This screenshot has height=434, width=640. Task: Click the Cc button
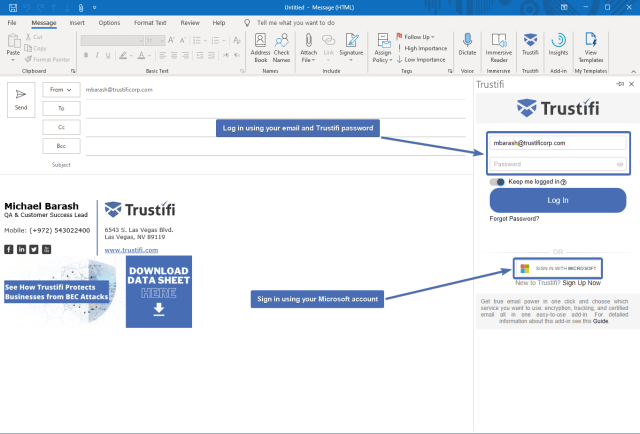(61, 127)
